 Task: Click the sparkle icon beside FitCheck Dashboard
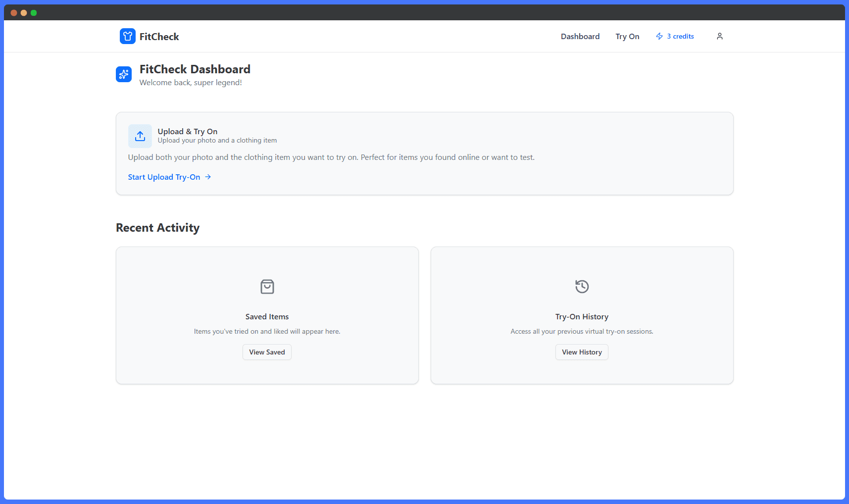tap(124, 74)
